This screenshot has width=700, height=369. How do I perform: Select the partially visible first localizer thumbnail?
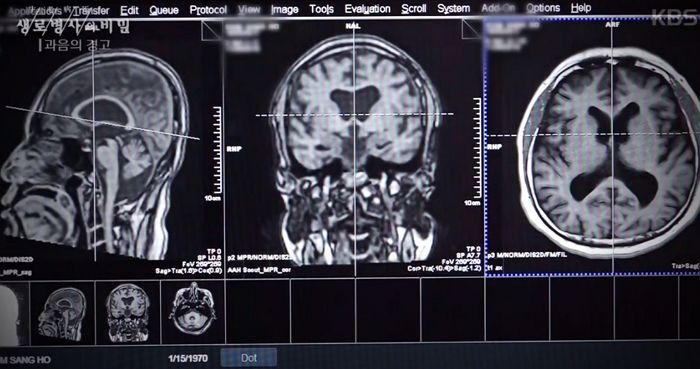13,314
